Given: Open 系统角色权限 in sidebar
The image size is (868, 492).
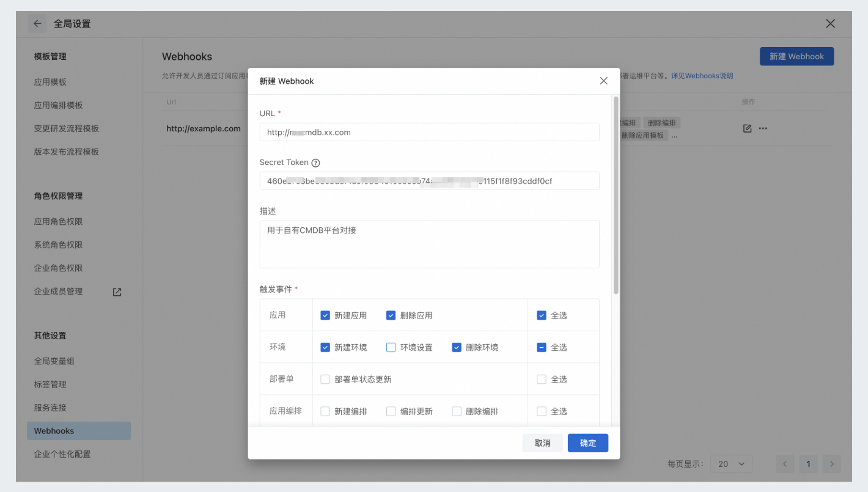Looking at the screenshot, I should [58, 245].
